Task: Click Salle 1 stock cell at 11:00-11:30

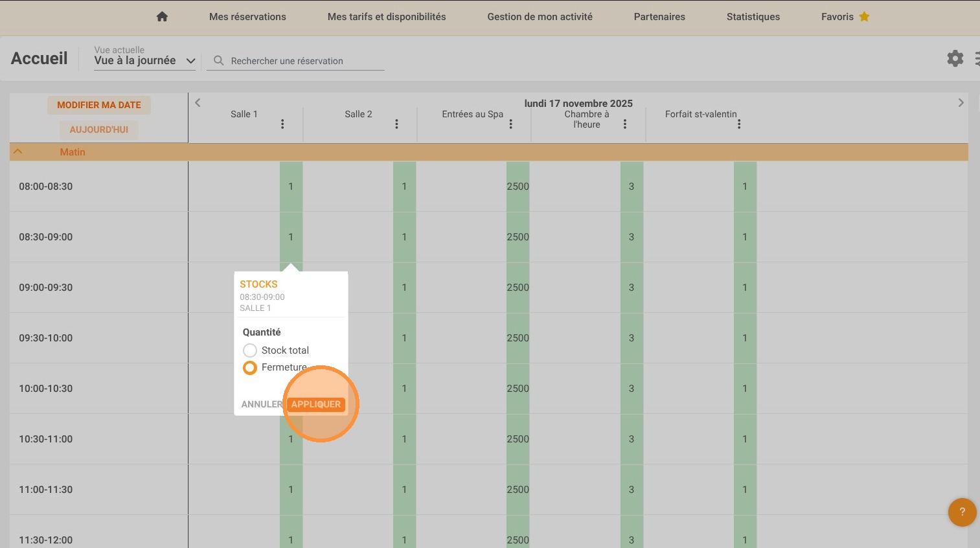Action: point(291,490)
